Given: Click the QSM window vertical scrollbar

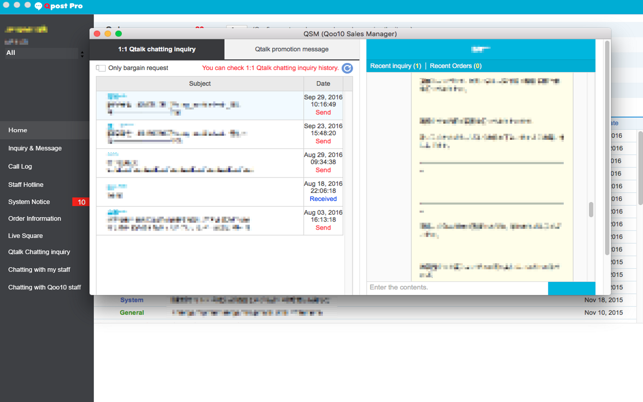Looking at the screenshot, I should tap(607, 148).
